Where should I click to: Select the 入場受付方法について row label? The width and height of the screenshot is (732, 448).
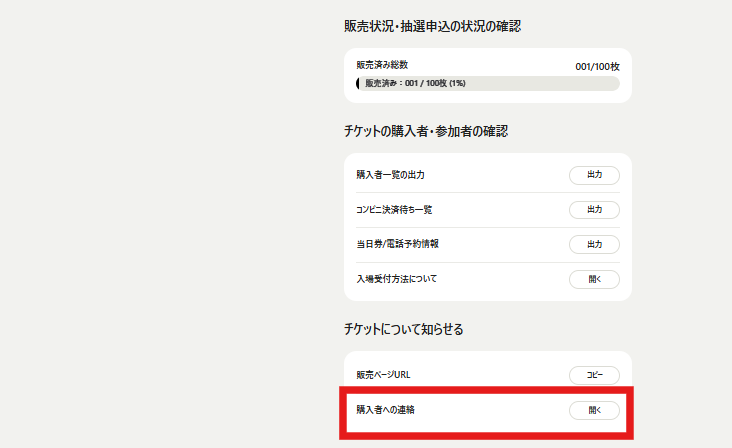coord(397,279)
